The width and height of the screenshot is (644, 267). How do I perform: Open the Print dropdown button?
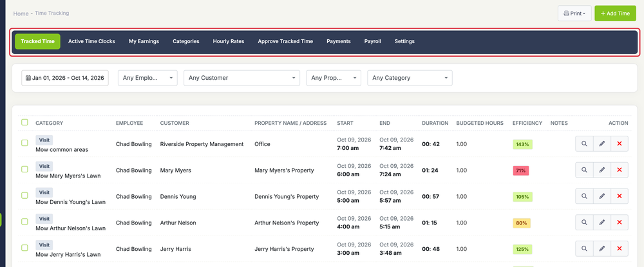(x=574, y=14)
